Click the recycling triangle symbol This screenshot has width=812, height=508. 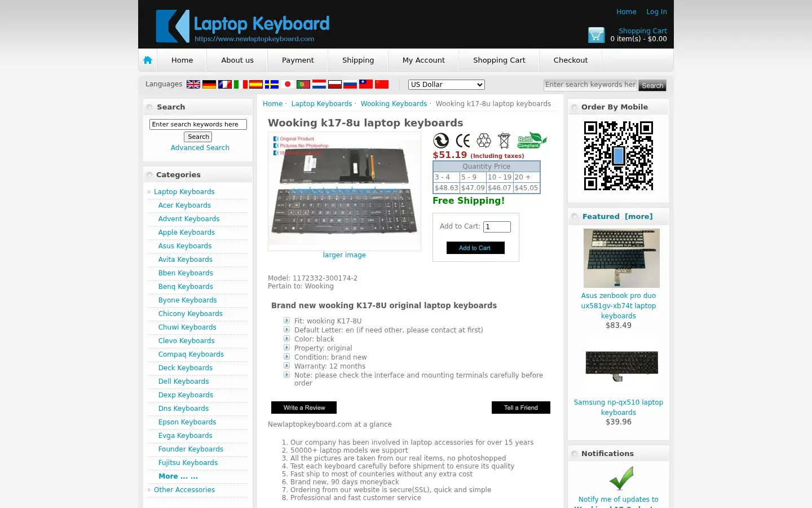(x=484, y=141)
